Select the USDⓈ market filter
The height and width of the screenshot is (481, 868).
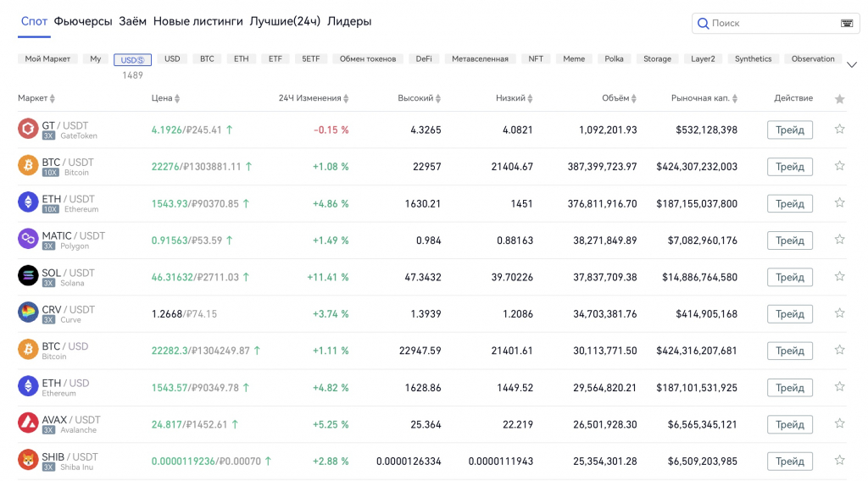pyautogui.click(x=132, y=60)
